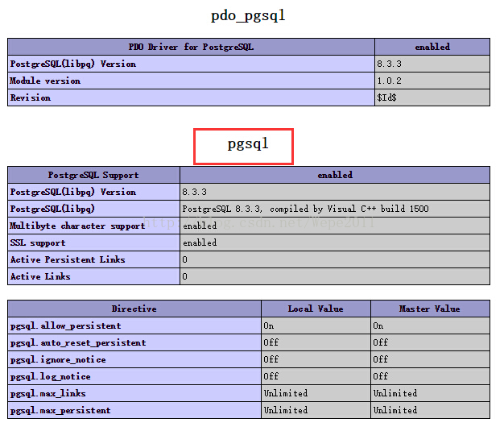Select the $Id$ revision value
The width and height of the screenshot is (504, 427).
386,97
